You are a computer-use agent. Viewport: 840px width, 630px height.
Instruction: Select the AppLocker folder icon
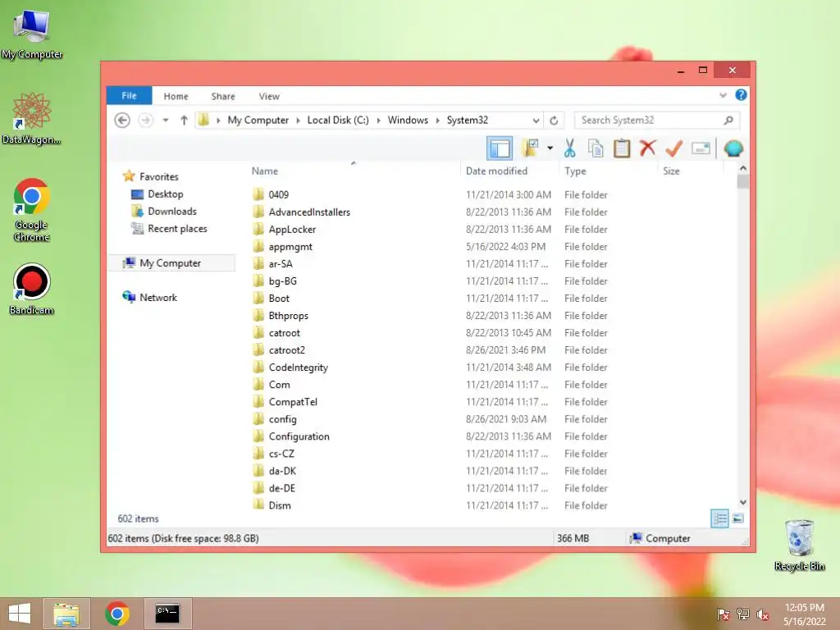pos(258,230)
